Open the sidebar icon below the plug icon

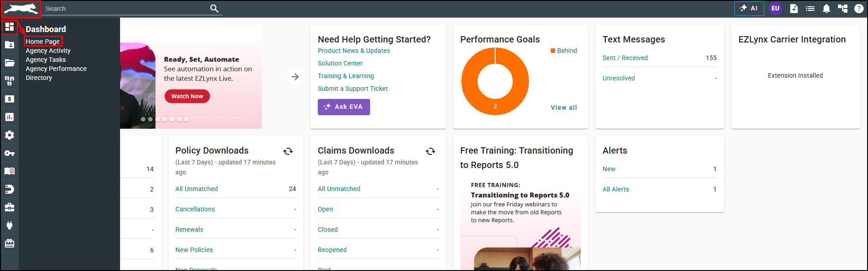(x=9, y=243)
